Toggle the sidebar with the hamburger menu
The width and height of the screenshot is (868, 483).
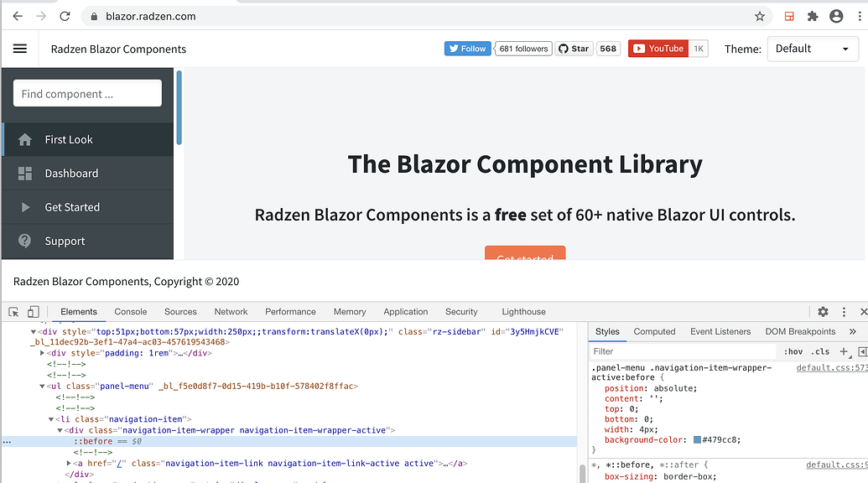click(20, 49)
